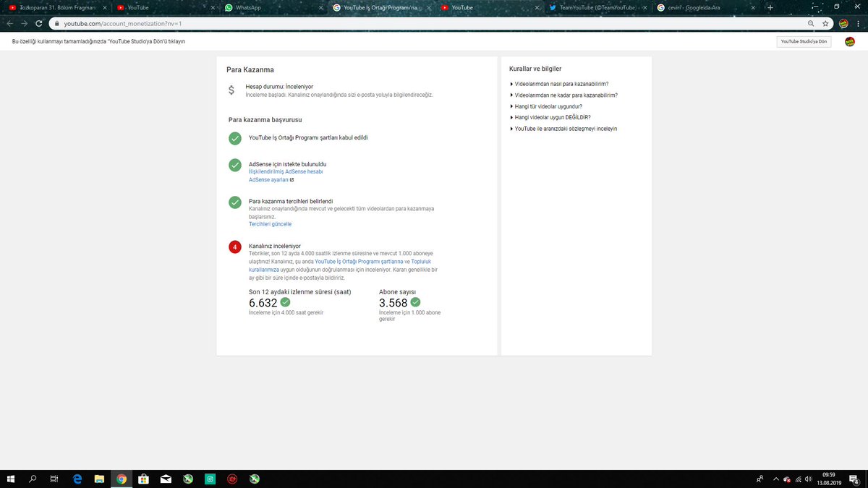Open the Windows Start menu
Screen dimensions: 868x488
click(11, 479)
